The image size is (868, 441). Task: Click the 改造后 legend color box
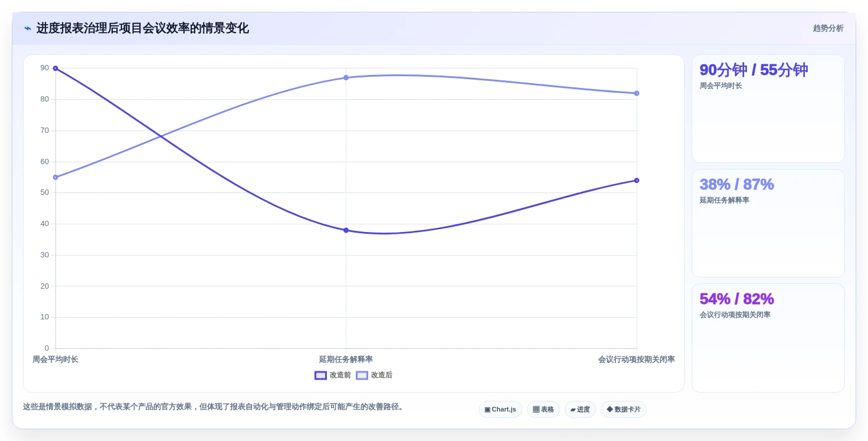click(362, 375)
